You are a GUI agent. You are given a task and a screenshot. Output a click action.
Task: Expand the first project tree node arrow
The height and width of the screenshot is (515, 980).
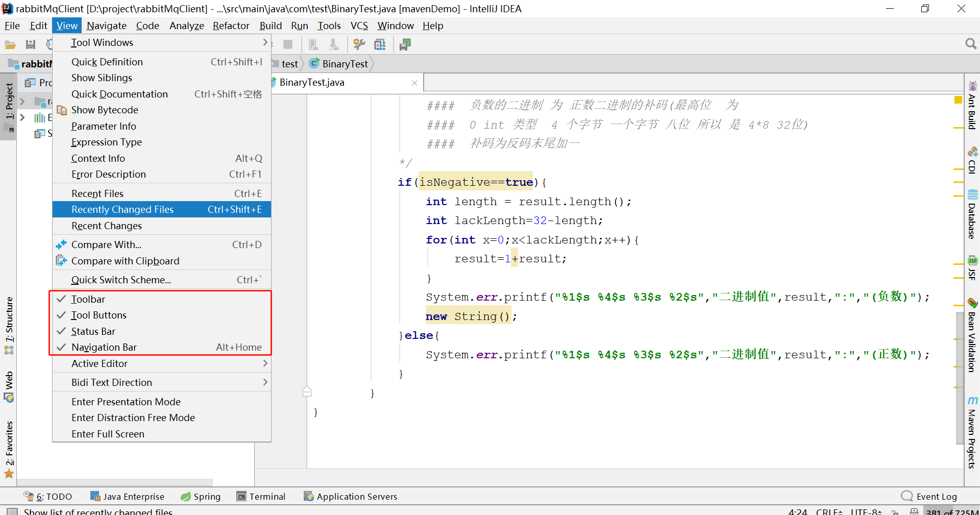22,102
